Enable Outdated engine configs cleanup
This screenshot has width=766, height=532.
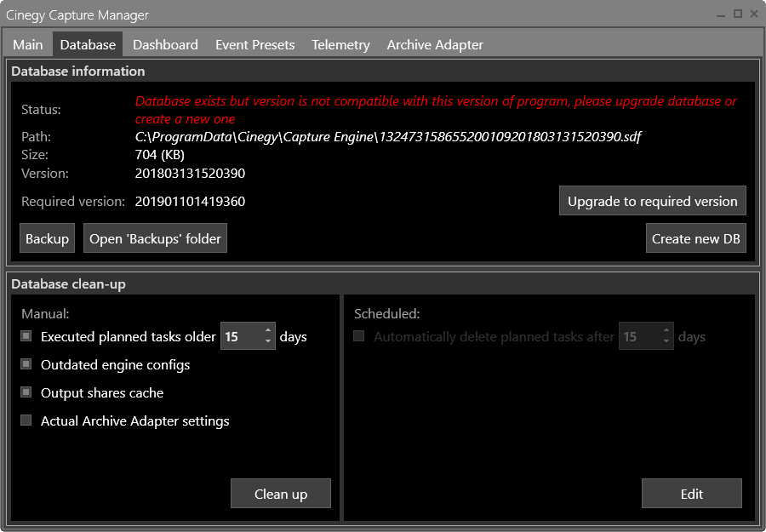[x=26, y=364]
